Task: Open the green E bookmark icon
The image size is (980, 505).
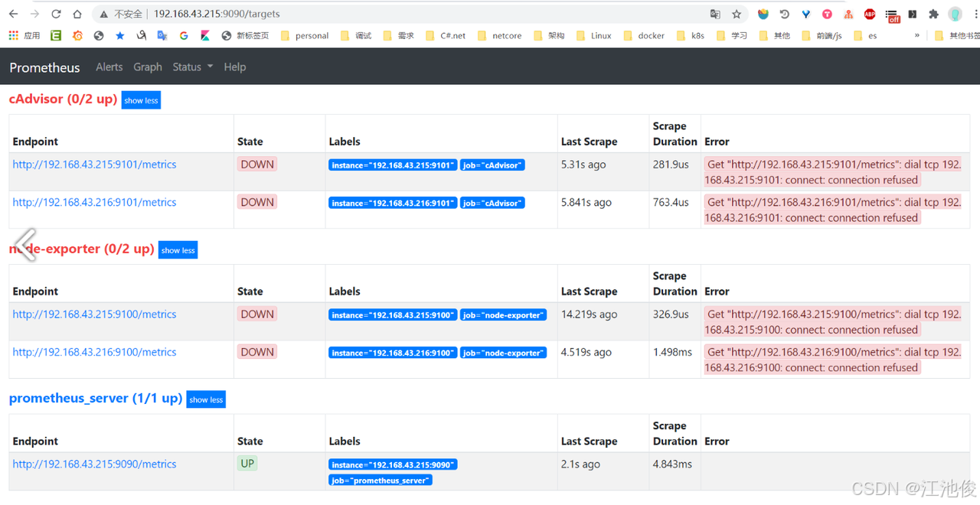Action: (56, 35)
